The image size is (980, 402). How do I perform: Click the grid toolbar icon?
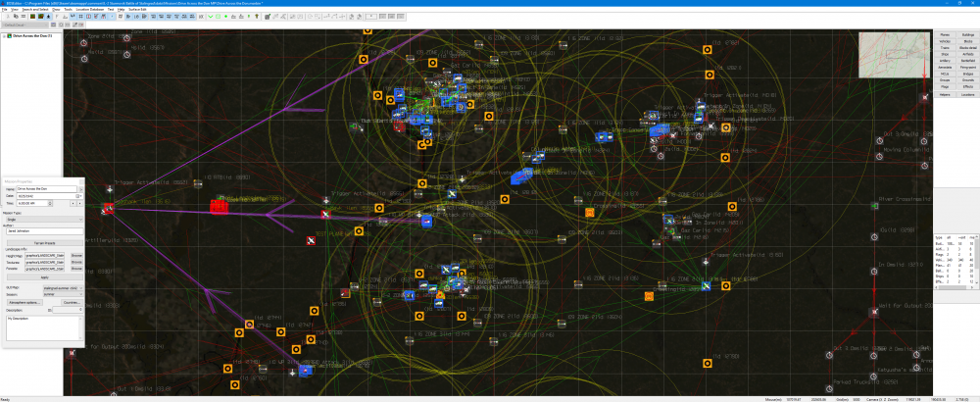pyautogui.click(x=80, y=17)
